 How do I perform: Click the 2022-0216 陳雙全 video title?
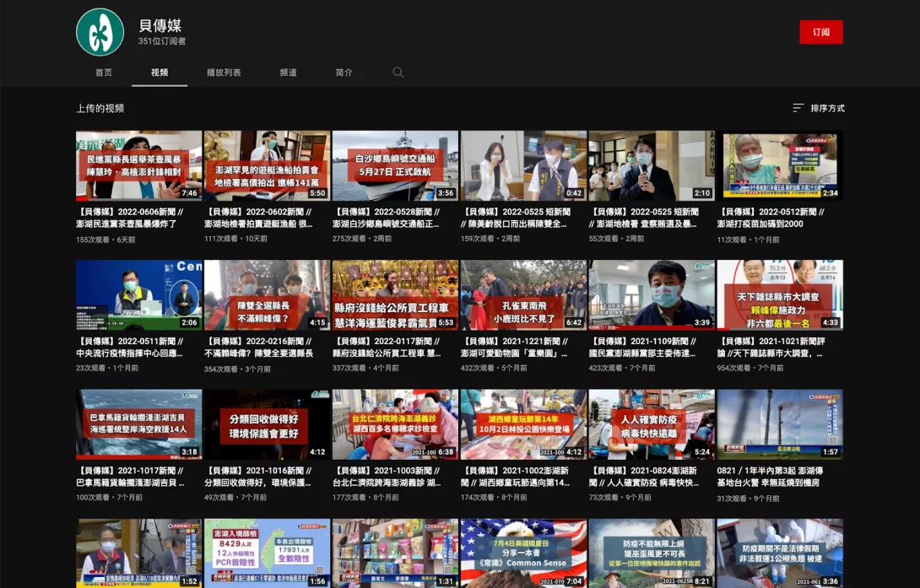(267, 348)
